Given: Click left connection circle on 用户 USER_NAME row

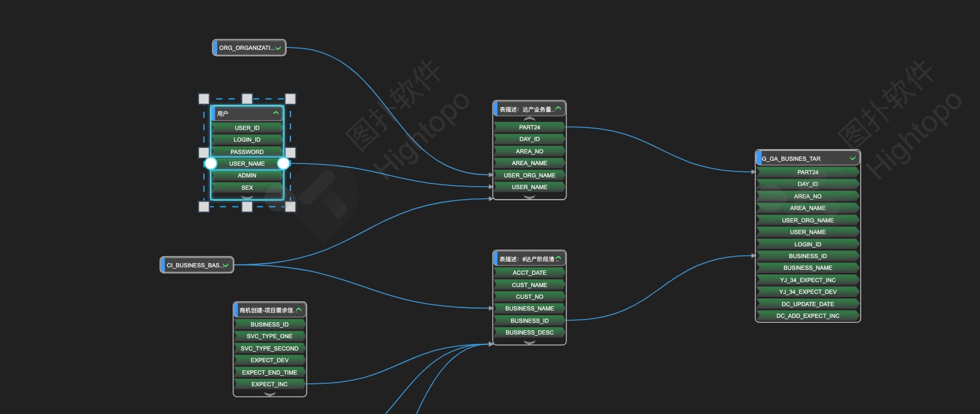Looking at the screenshot, I should pos(211,163).
